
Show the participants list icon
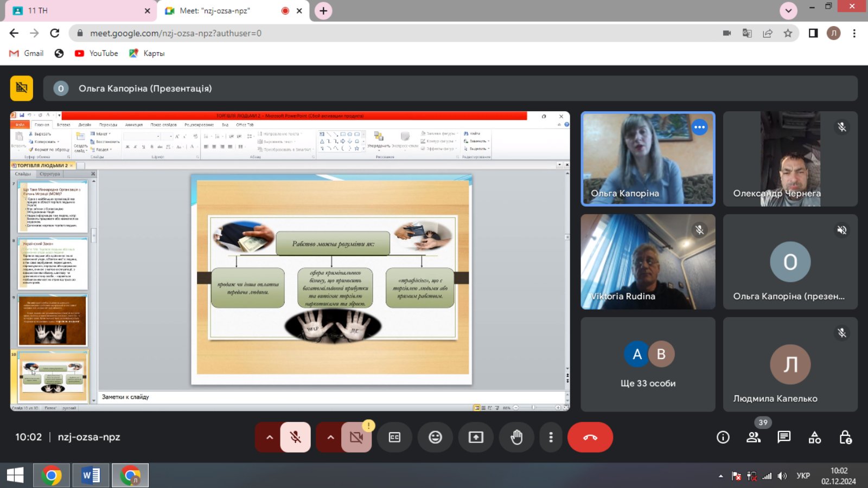(754, 437)
